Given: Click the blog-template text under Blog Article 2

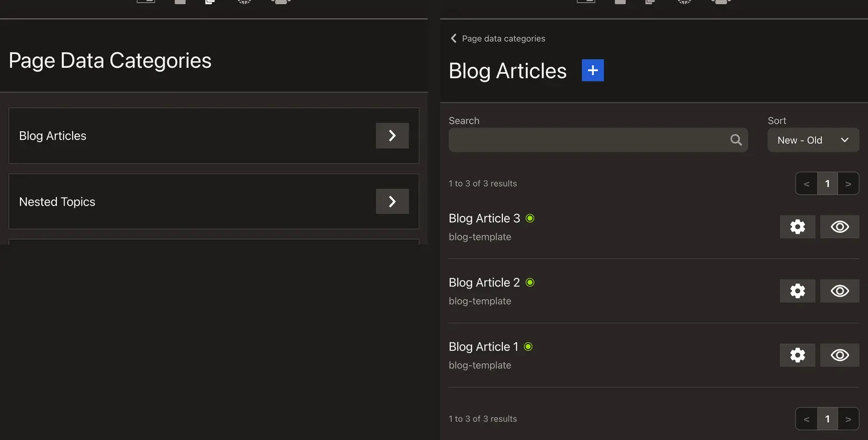Looking at the screenshot, I should [480, 301].
